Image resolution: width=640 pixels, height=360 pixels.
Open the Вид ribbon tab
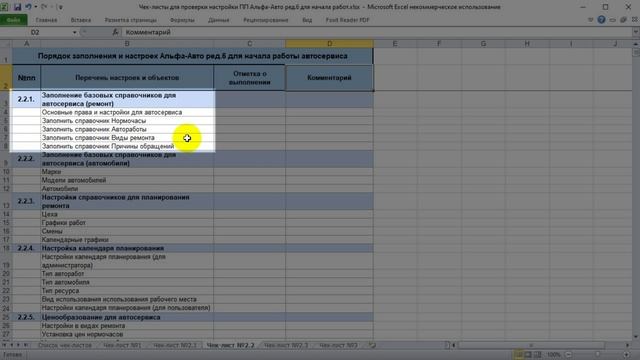307,20
